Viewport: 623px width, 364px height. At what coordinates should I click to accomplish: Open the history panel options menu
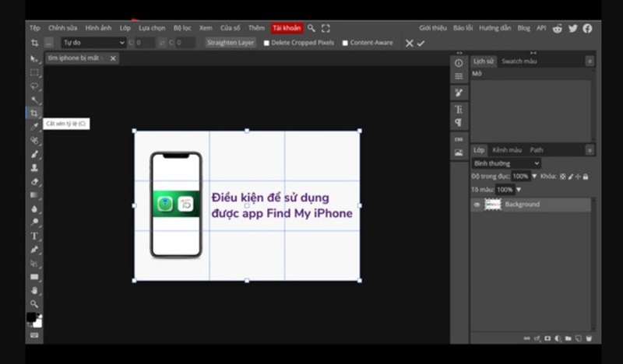tap(590, 61)
